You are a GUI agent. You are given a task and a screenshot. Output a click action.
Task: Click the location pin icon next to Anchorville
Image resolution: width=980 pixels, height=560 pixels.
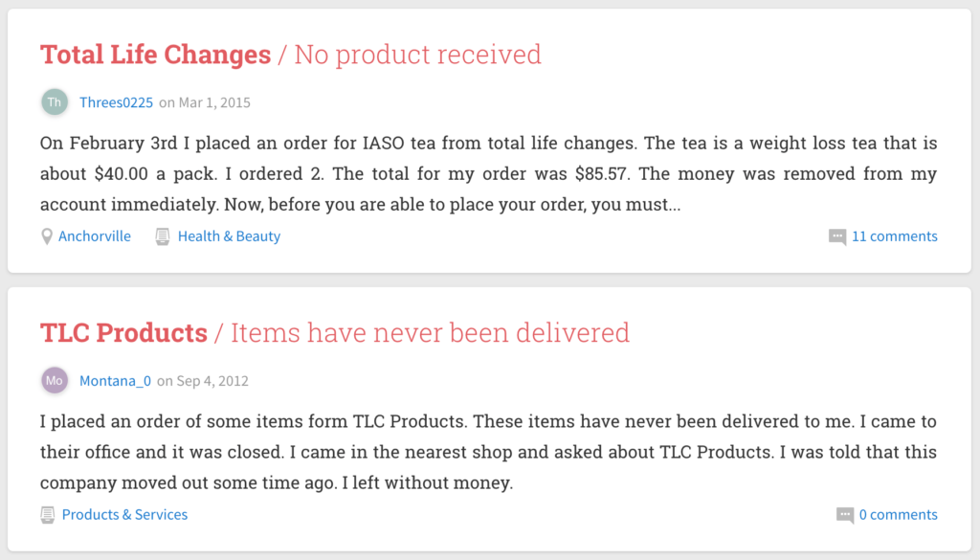point(47,235)
